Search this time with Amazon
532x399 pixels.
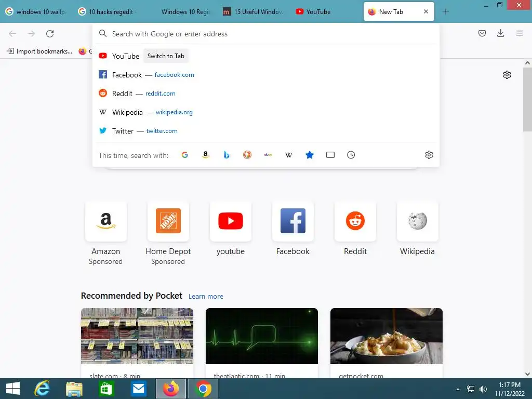click(206, 155)
